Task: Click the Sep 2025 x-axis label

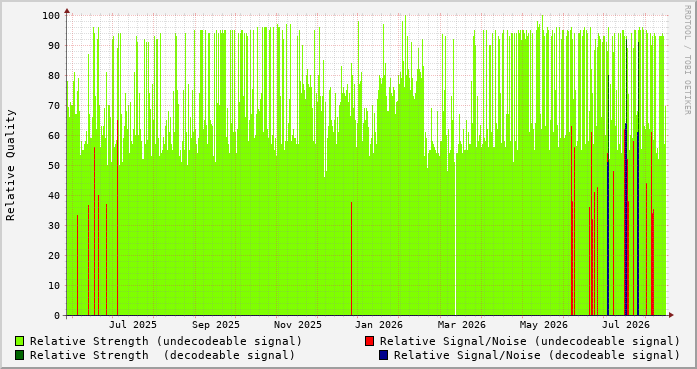Action: pos(216,325)
